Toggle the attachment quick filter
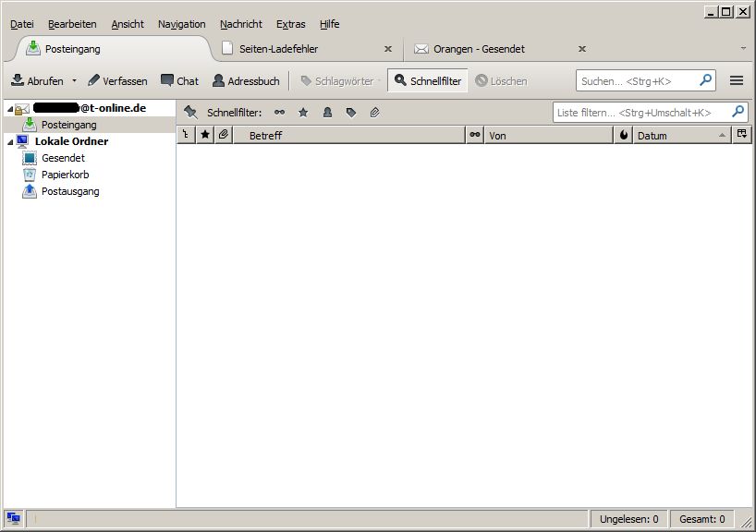 pyautogui.click(x=374, y=113)
